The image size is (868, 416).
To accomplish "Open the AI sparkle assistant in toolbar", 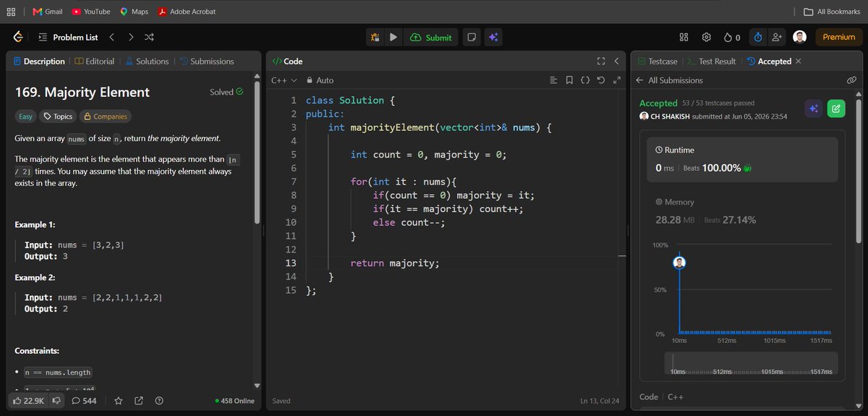I will pos(493,37).
